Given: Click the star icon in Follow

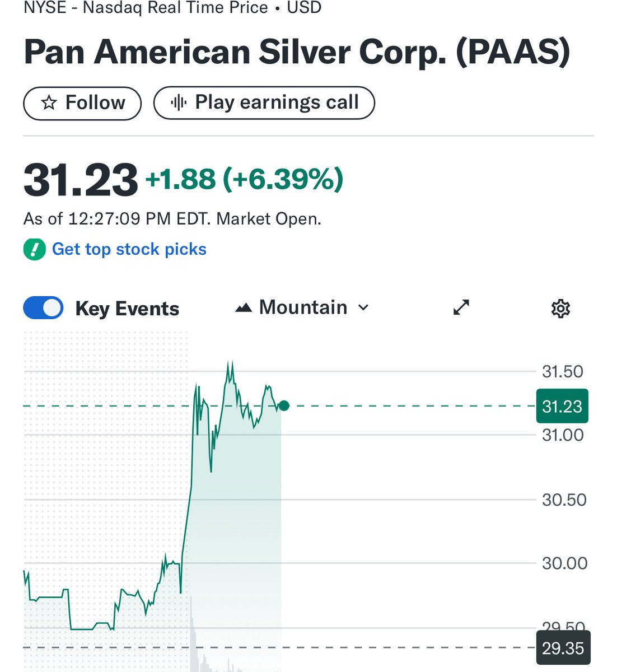Looking at the screenshot, I should [49, 102].
